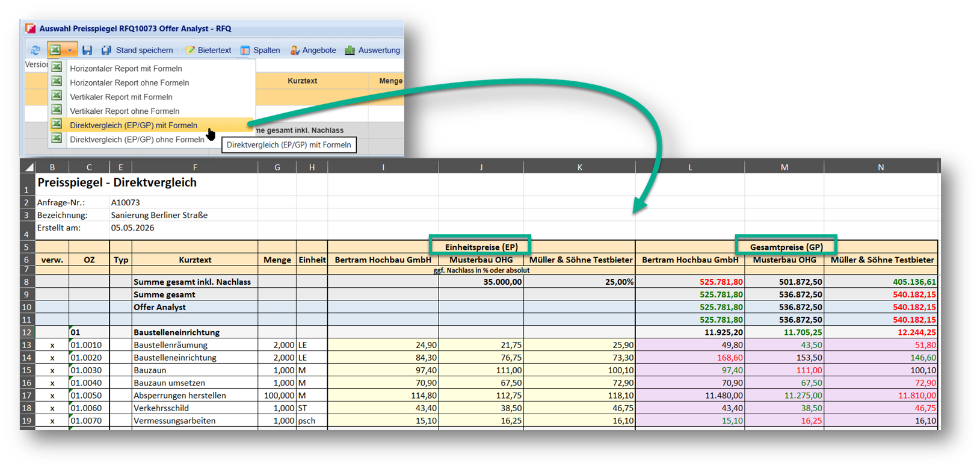
Task: Select Excel column header J
Action: click(x=481, y=167)
